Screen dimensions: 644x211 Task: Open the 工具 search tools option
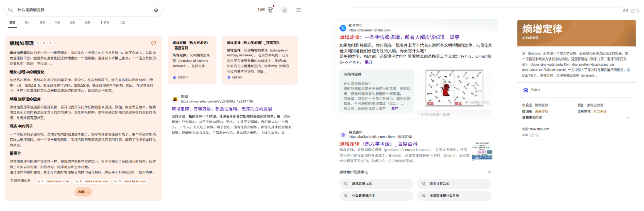click(122, 23)
